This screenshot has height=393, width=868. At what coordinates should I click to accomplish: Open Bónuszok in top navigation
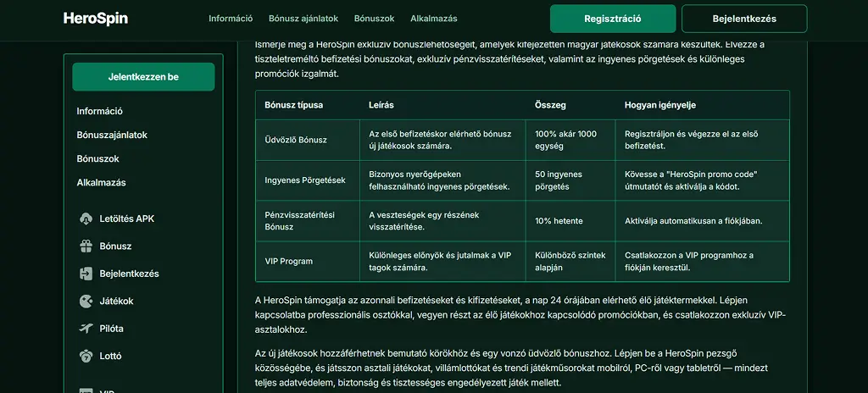374,19
